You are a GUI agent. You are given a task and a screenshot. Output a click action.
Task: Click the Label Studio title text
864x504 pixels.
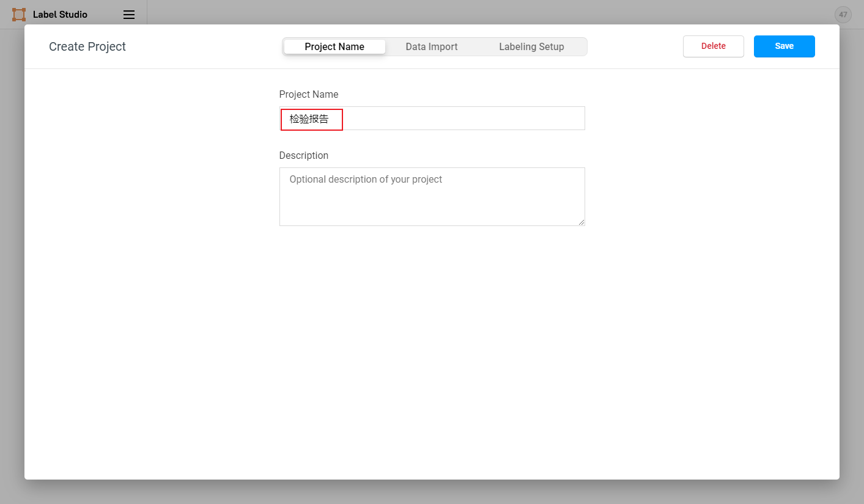point(60,15)
